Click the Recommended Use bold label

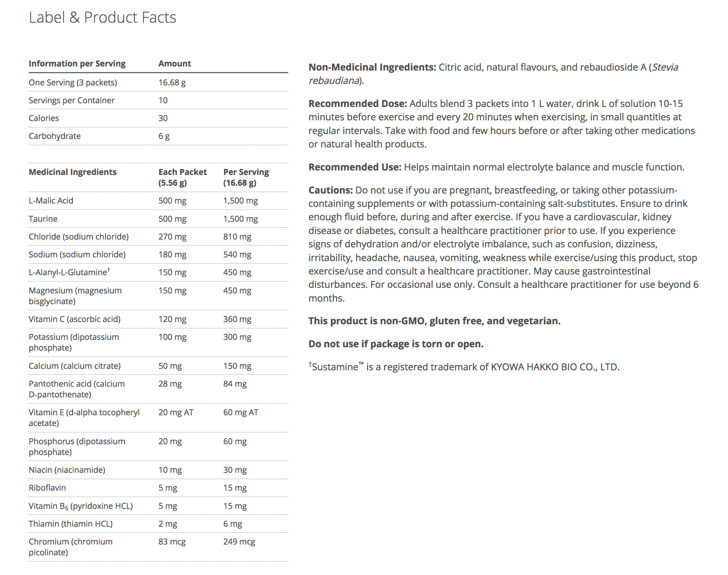coord(355,167)
